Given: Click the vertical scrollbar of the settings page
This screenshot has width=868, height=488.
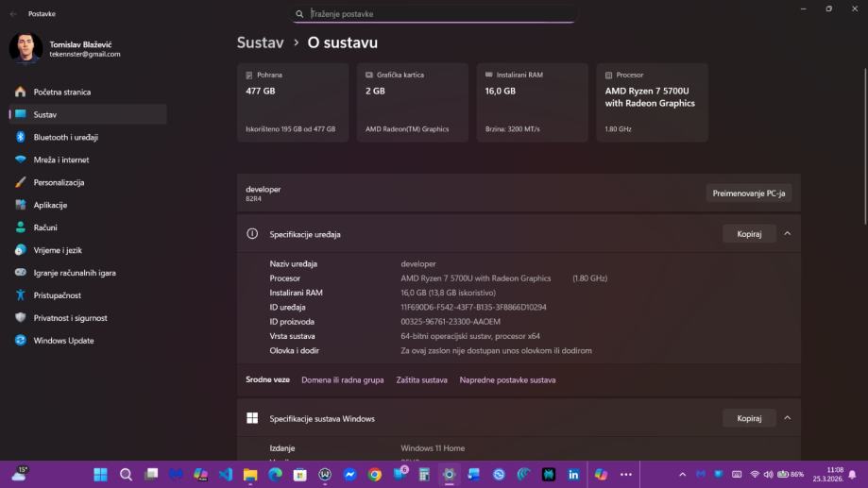Looking at the screenshot, I should click(x=864, y=146).
